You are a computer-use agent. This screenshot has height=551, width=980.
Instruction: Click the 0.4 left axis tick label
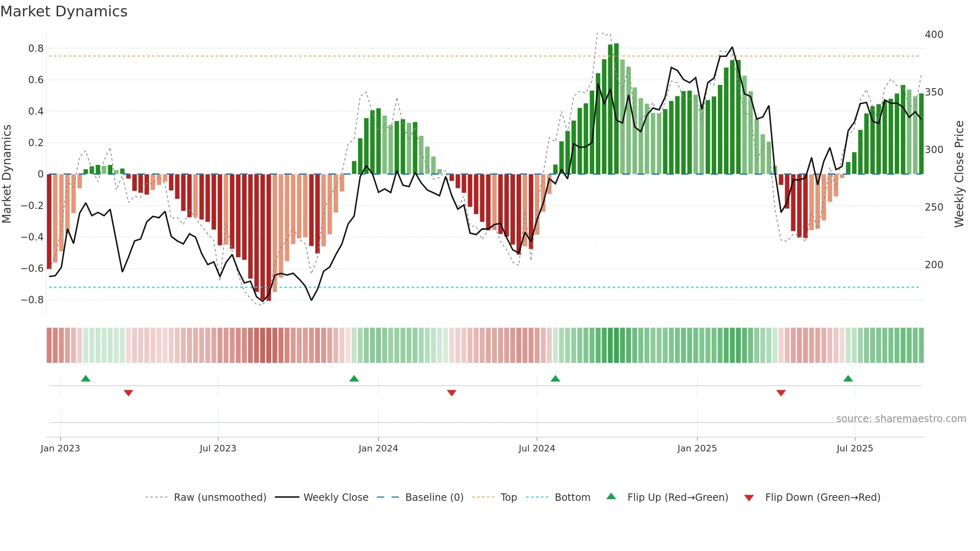pyautogui.click(x=36, y=111)
